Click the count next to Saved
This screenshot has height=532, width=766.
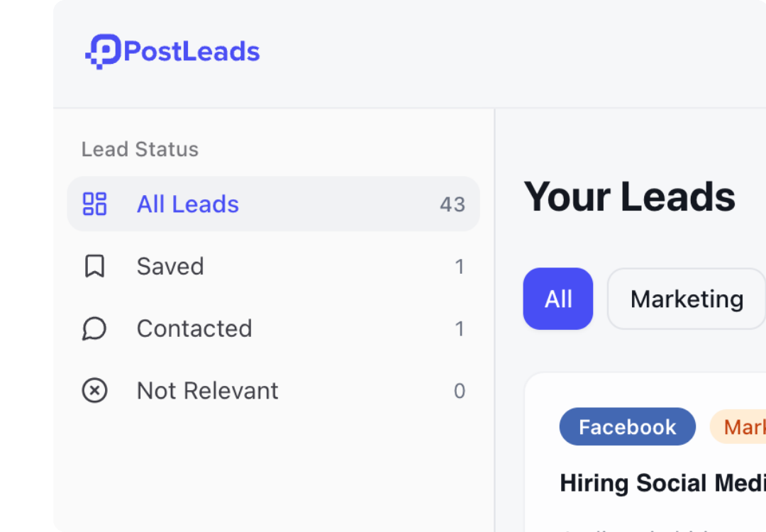point(460,267)
